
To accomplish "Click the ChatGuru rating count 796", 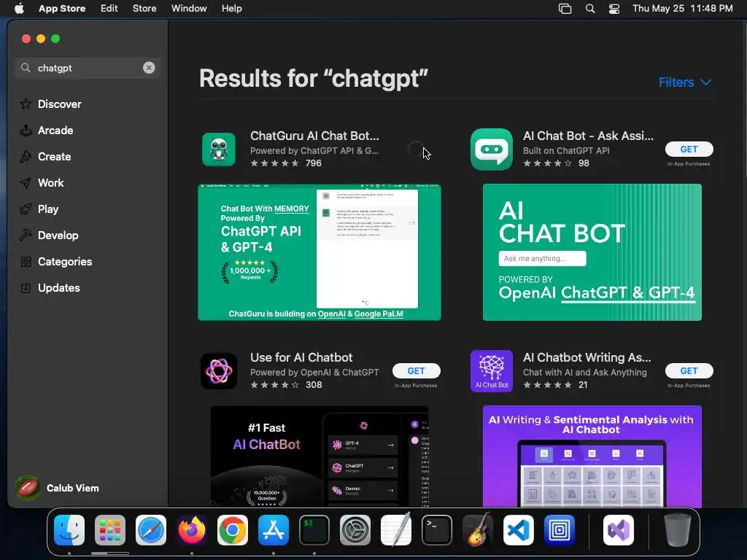I will (x=314, y=163).
